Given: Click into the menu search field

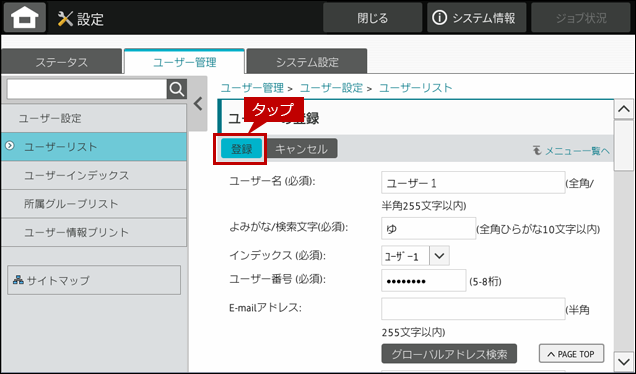Looking at the screenshot, I should point(87,89).
